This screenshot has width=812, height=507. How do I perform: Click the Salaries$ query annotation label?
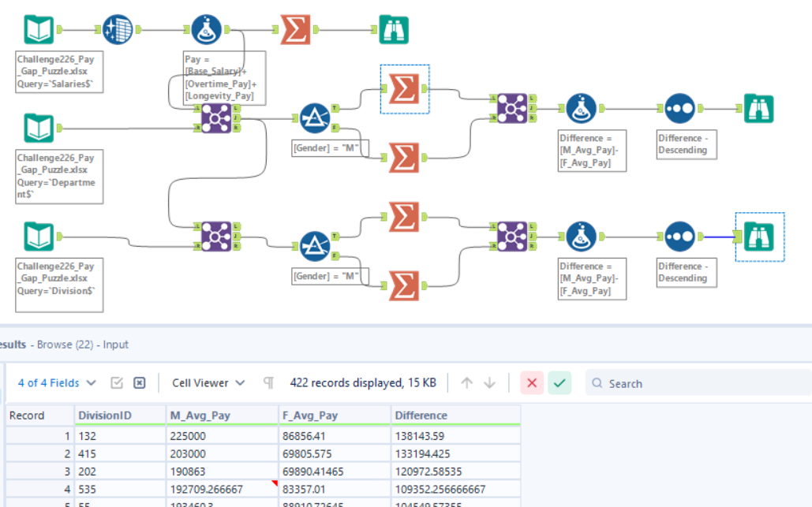59,72
